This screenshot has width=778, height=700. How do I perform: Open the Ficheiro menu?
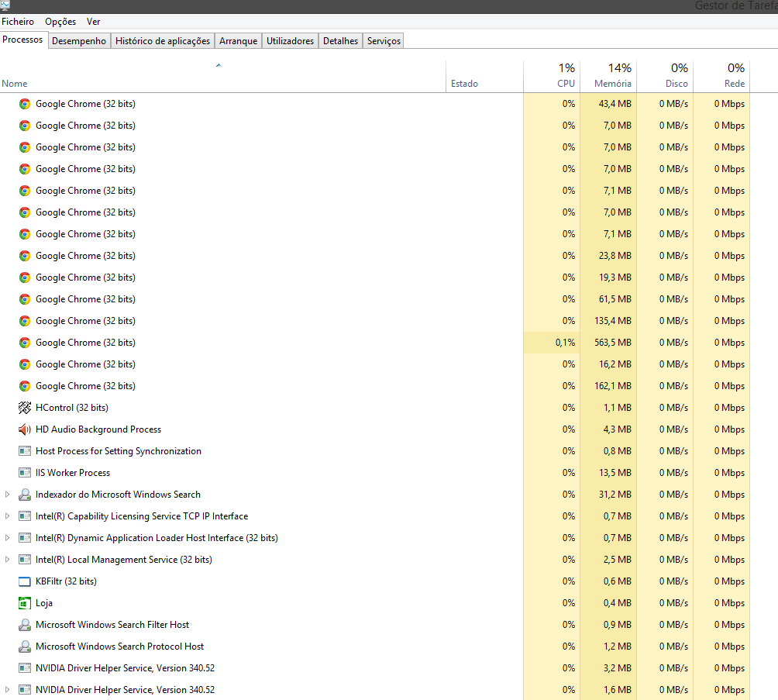tap(18, 22)
